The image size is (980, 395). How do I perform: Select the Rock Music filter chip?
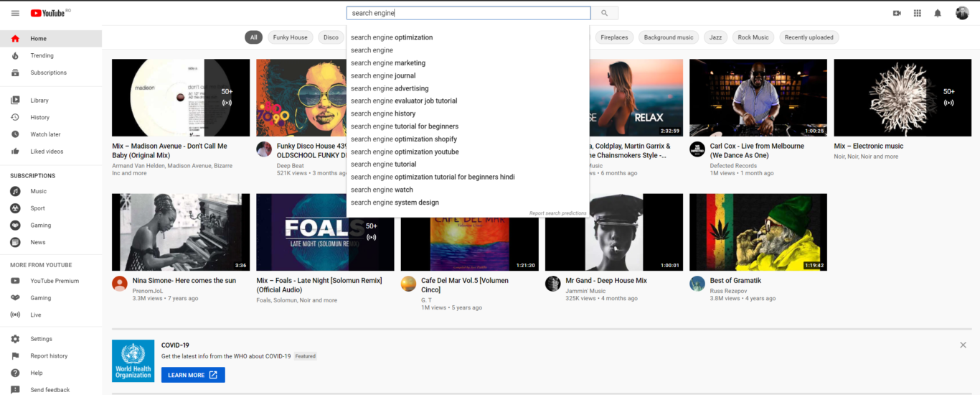point(753,37)
